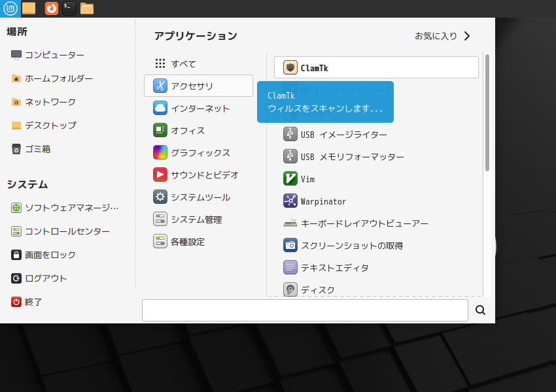
Task: Click the すべて grid icon
Action: coord(160,63)
